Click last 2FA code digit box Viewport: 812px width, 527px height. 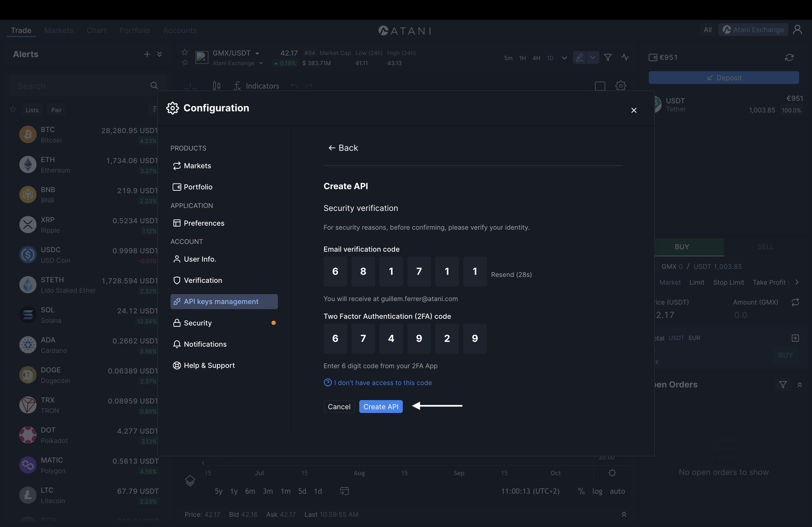(x=474, y=338)
